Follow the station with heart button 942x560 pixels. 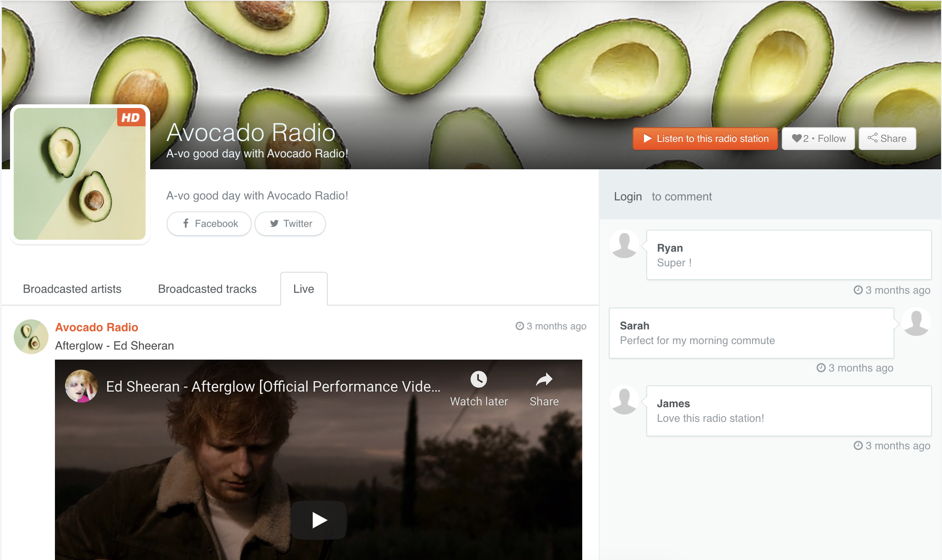(x=818, y=139)
